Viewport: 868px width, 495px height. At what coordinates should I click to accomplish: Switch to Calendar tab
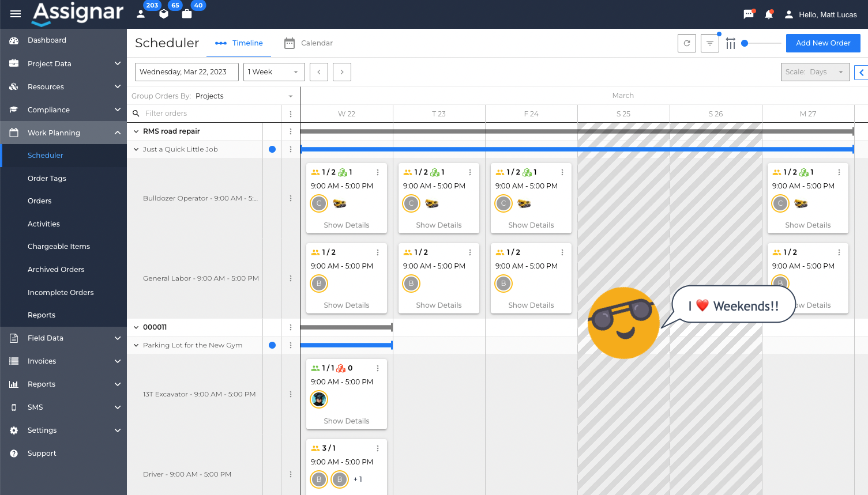coord(309,43)
